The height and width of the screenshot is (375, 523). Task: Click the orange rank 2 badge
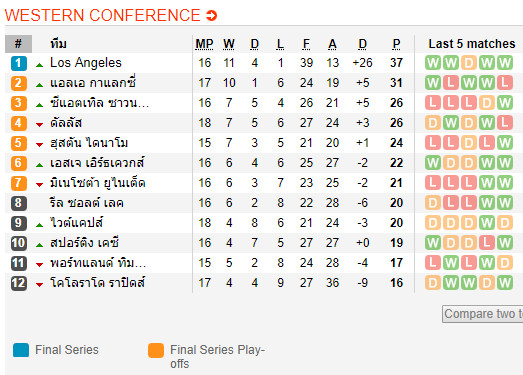19,83
